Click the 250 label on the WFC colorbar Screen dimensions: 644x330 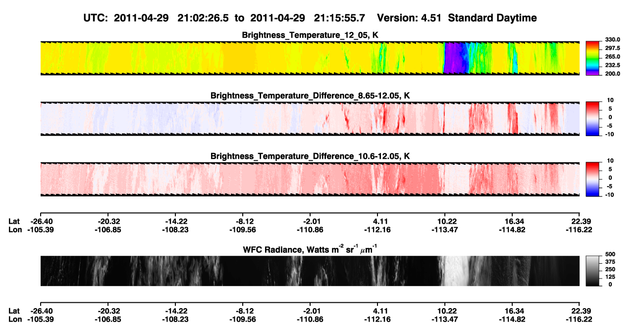(609, 270)
